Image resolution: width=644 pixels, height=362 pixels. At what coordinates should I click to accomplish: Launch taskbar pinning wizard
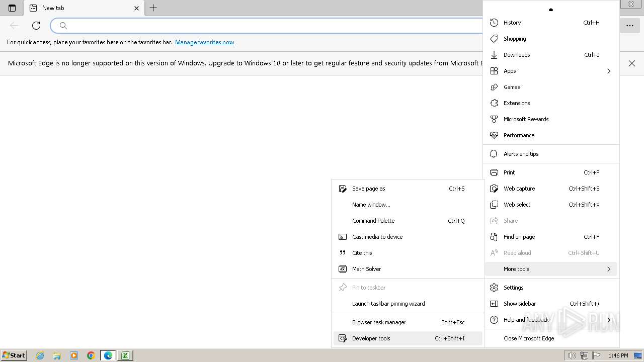point(408,304)
